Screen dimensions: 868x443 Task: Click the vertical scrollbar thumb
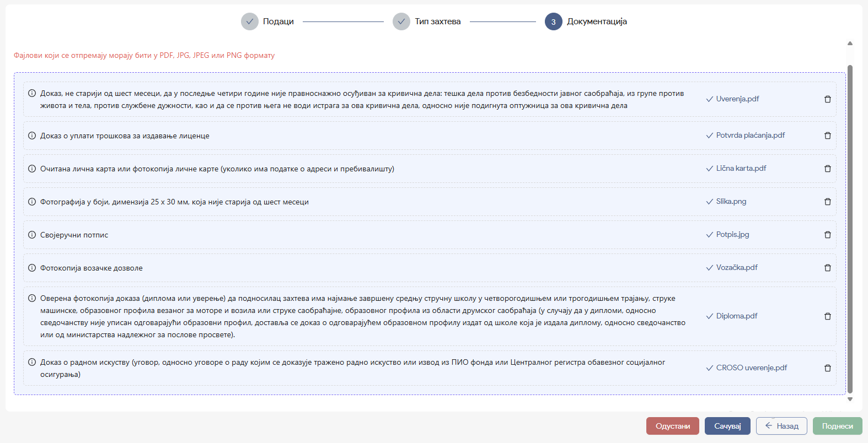(850, 229)
